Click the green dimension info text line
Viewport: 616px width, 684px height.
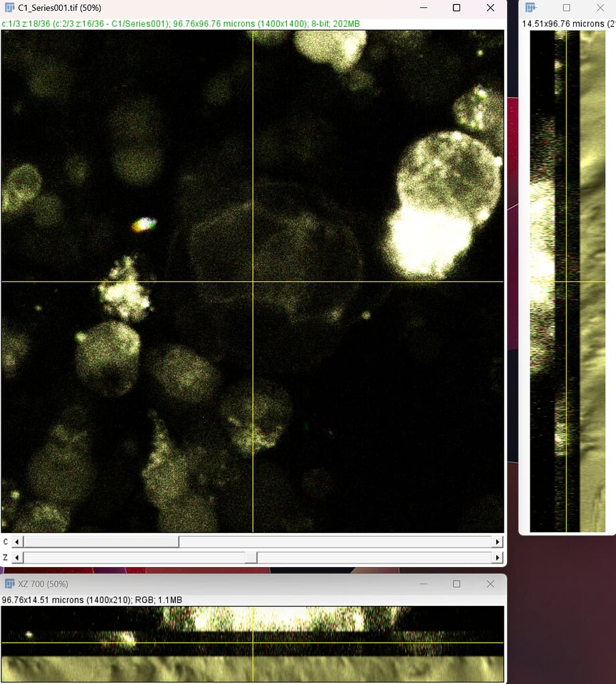point(181,23)
